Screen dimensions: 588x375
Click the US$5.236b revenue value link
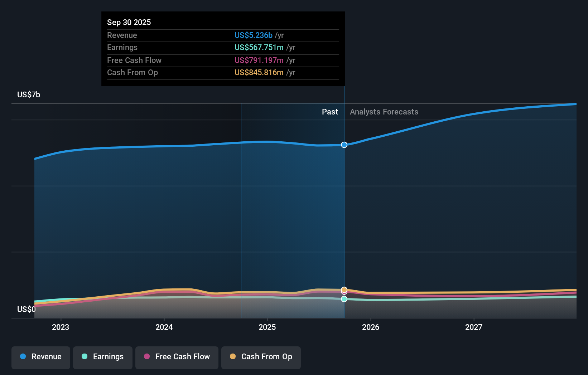click(254, 35)
